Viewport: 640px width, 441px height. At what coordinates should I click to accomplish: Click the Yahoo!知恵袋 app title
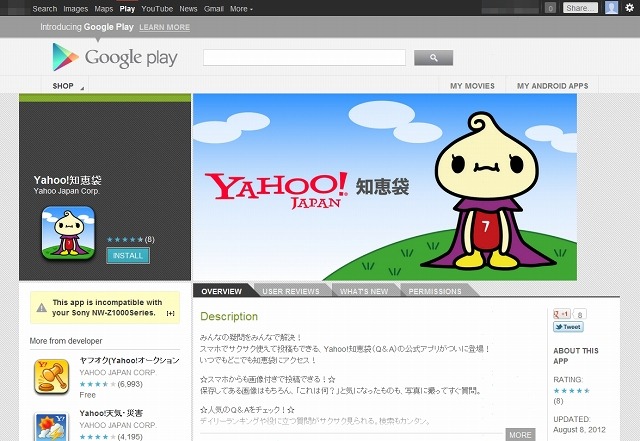[67, 180]
